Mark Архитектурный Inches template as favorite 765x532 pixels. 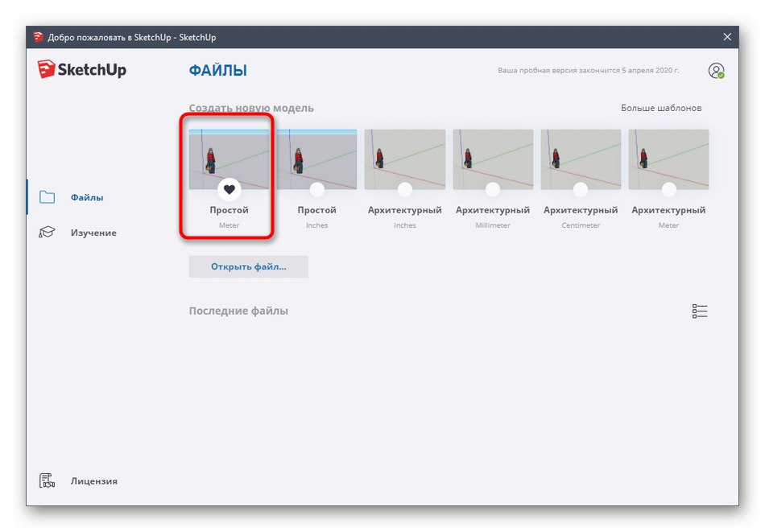[405, 189]
